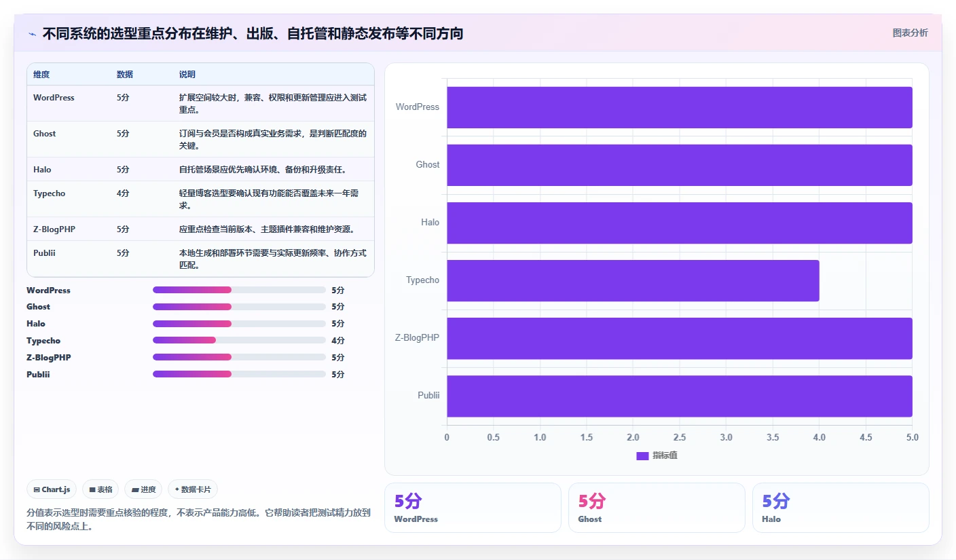Click the 指标值 legend text
This screenshot has height=560, width=956.
pyautogui.click(x=665, y=455)
